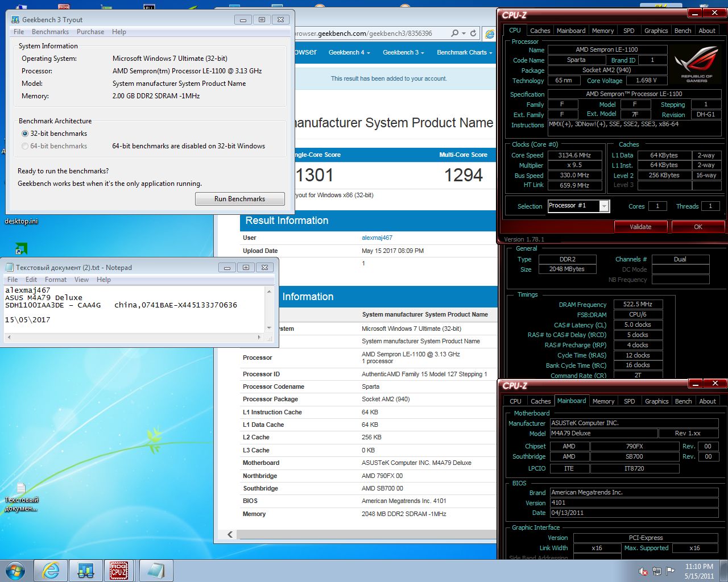
Task: Click the browser refresh icon
Action: [x=473, y=34]
